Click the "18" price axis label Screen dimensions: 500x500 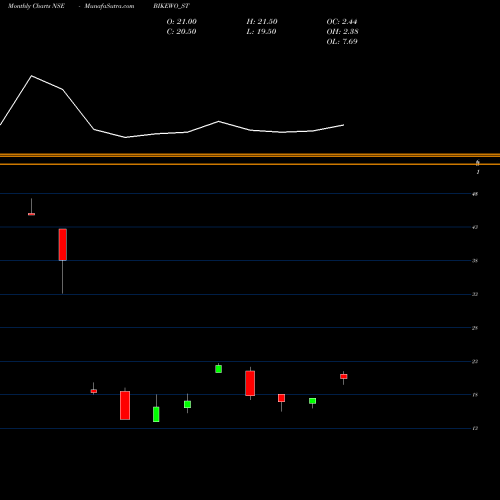click(x=475, y=395)
